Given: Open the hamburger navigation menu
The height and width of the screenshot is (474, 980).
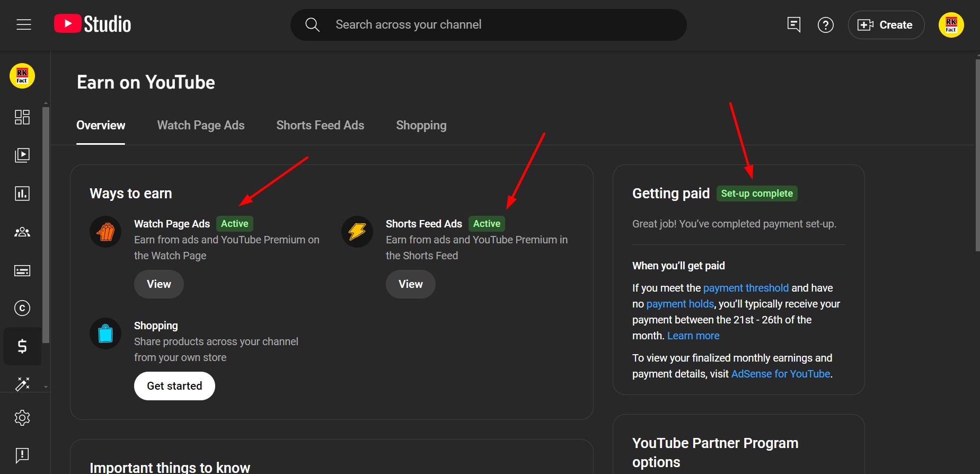Looking at the screenshot, I should click(x=24, y=24).
